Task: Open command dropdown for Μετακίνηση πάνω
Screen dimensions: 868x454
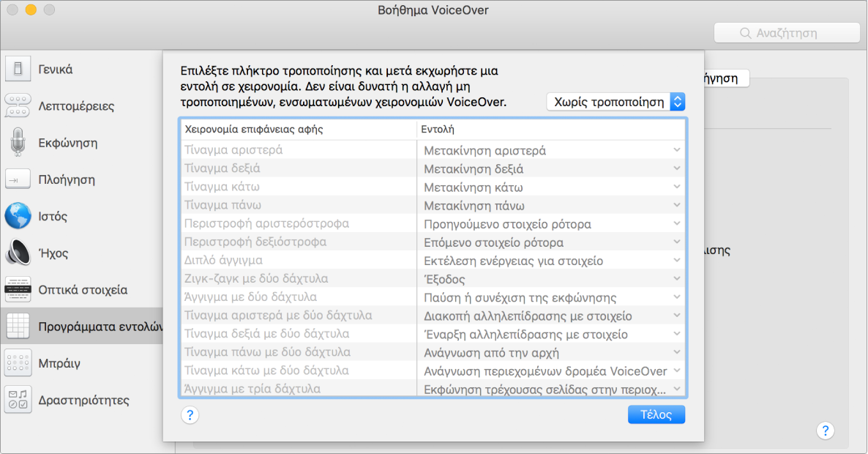Action: 676,205
